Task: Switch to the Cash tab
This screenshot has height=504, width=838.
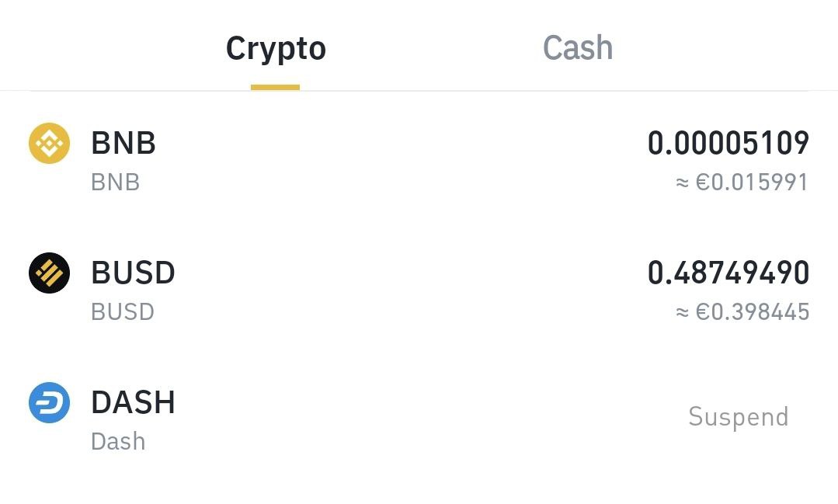Action: point(578,48)
